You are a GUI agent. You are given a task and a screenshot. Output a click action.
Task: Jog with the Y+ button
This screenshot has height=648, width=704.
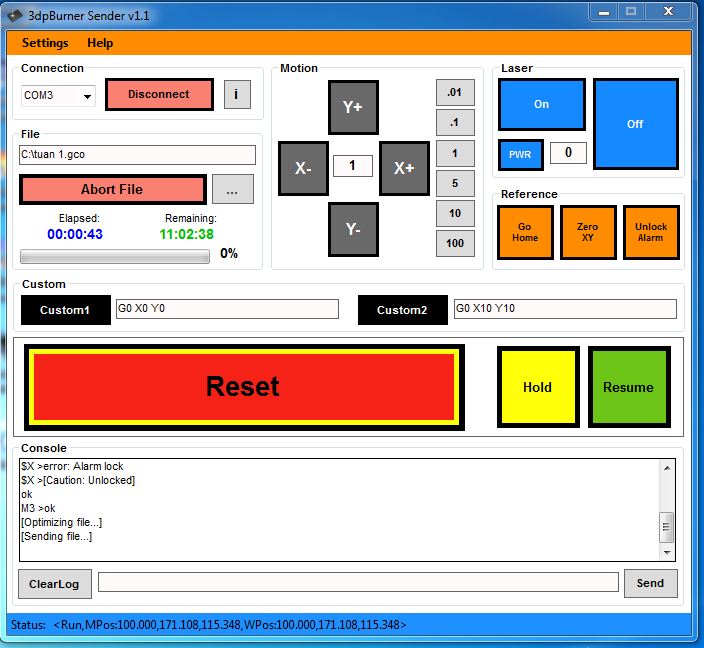353,107
